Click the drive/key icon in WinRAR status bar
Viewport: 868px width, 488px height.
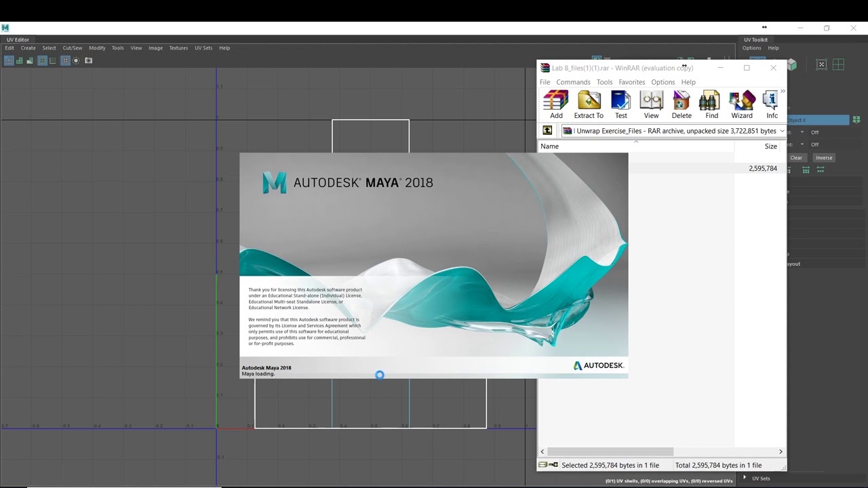pos(548,465)
